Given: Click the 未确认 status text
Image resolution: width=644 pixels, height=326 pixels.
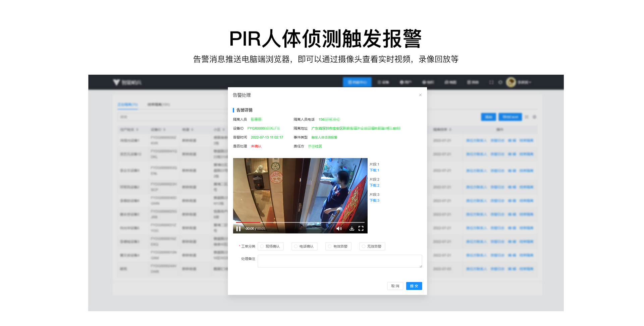Looking at the screenshot, I should click(x=256, y=146).
